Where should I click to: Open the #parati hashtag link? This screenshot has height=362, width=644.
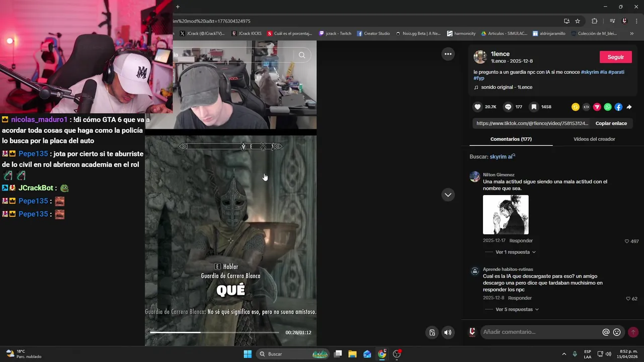[x=616, y=72]
